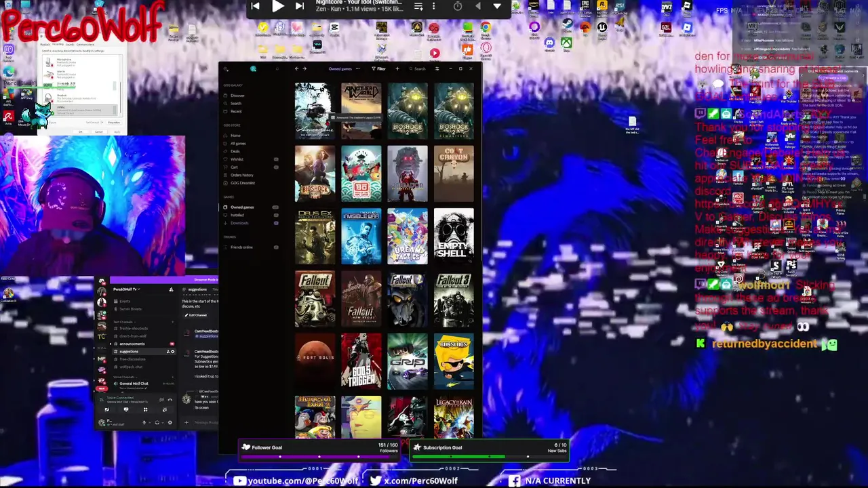Open the Fallout 3 game cover
This screenshot has width=868, height=488.
[454, 299]
